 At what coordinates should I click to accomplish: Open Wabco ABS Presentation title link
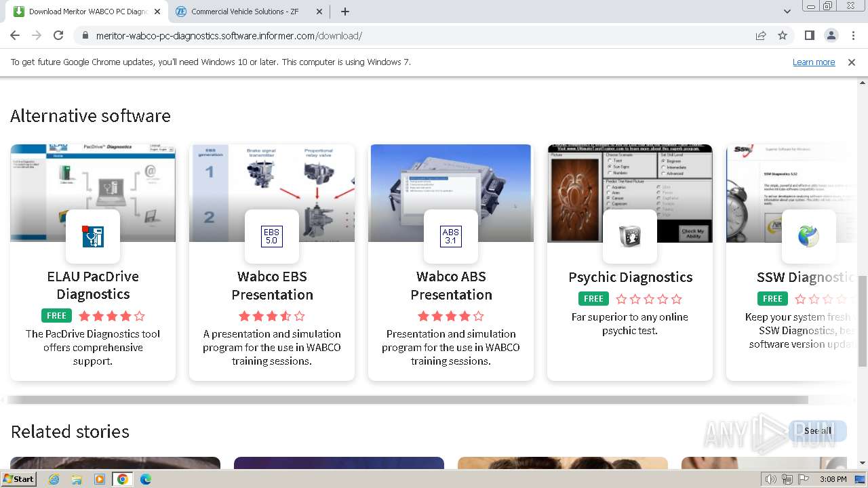tap(451, 285)
